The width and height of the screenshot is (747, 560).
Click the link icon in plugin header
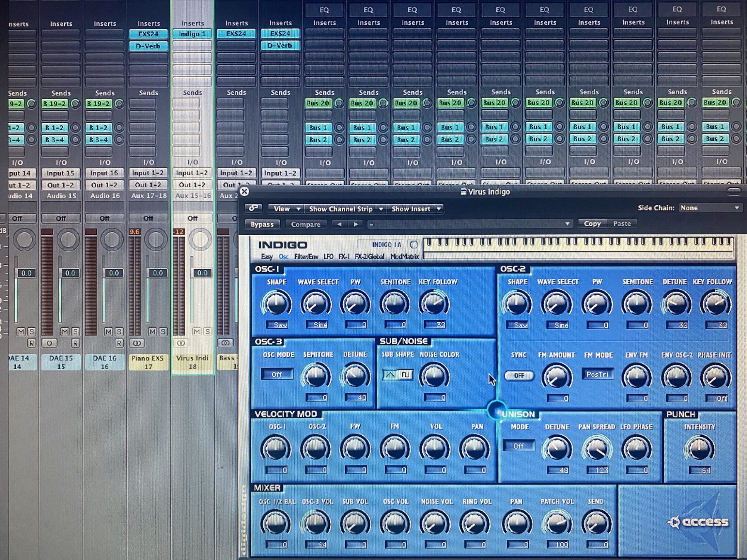click(253, 208)
